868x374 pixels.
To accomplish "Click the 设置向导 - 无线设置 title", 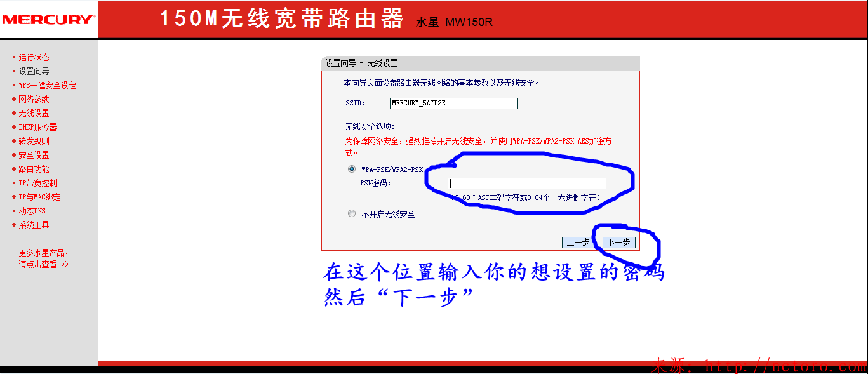I will [x=362, y=63].
